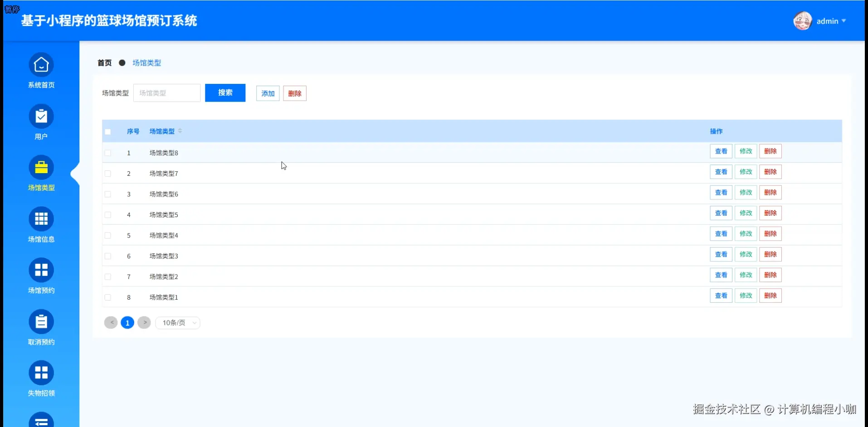Viewport: 868px width, 427px height.
Task: Select page 1 in pagination
Action: click(x=127, y=323)
